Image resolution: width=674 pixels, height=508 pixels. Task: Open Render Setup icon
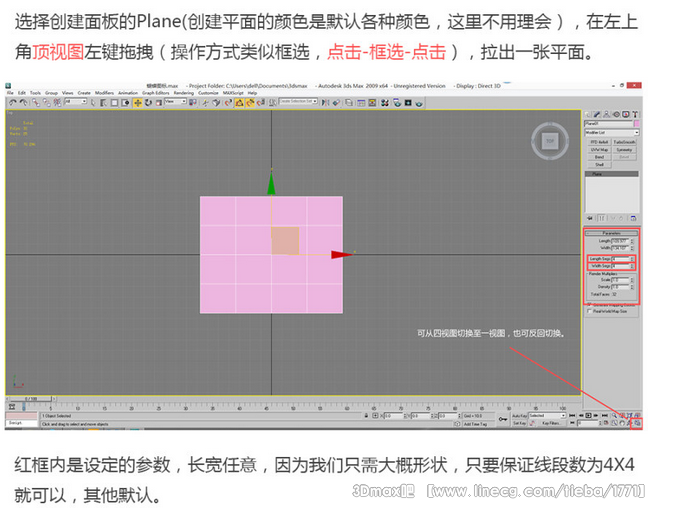click(x=397, y=103)
